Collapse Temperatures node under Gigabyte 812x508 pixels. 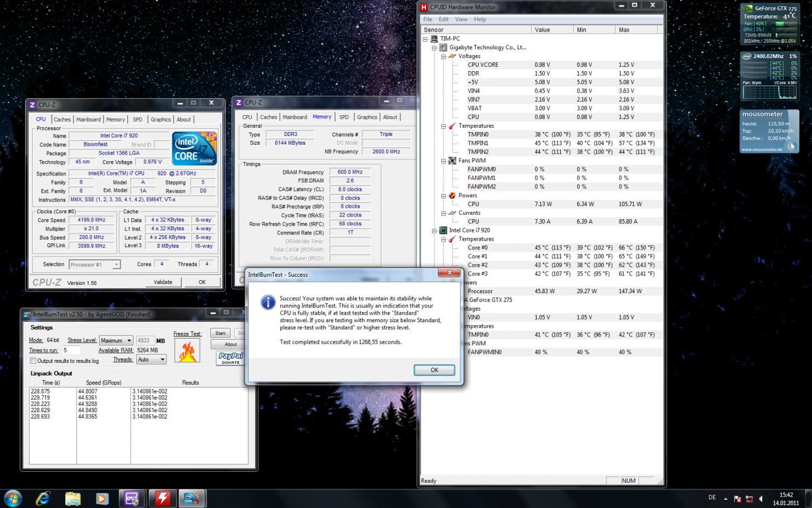coord(444,126)
